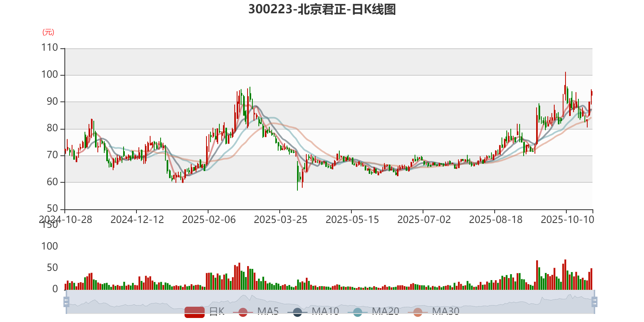Image resolution: width=644 pixels, height=322 pixels.
Task: Toggle MA30 series visibility in legend
Action: click(433, 312)
